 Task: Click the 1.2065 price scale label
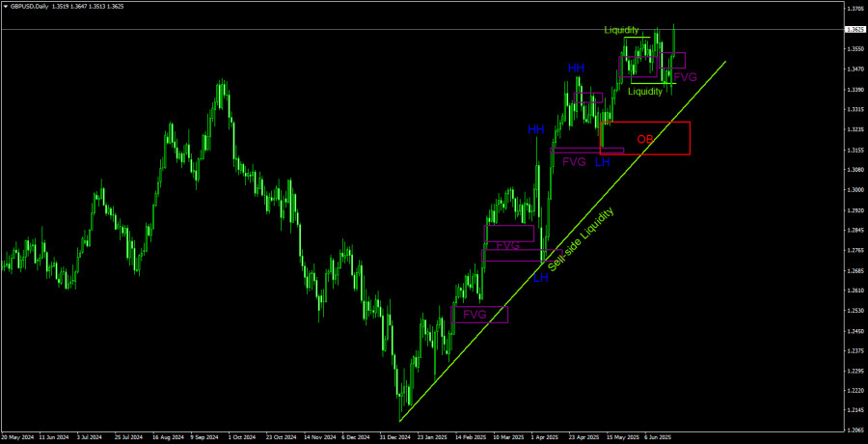855,430
